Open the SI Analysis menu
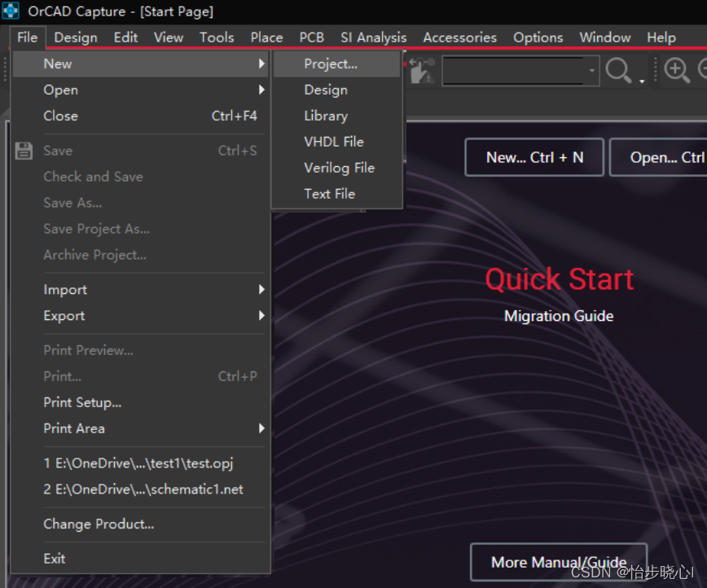The width and height of the screenshot is (707, 588). coord(373,37)
